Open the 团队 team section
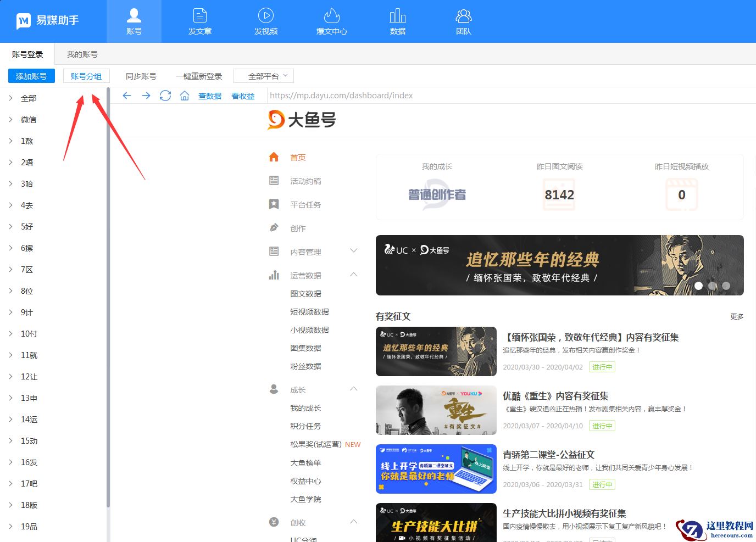Image resolution: width=756 pixels, height=542 pixels. pyautogui.click(x=464, y=21)
